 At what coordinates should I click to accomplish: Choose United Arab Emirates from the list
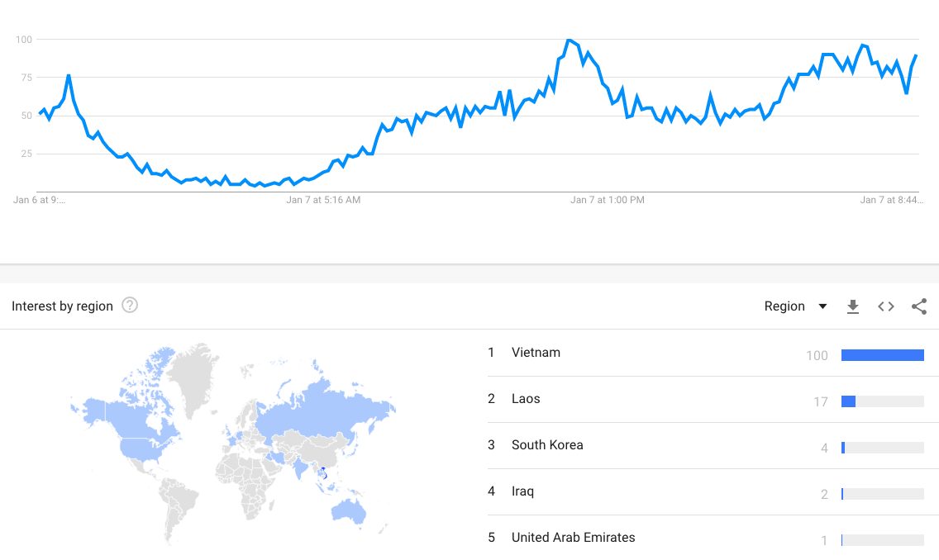573,538
